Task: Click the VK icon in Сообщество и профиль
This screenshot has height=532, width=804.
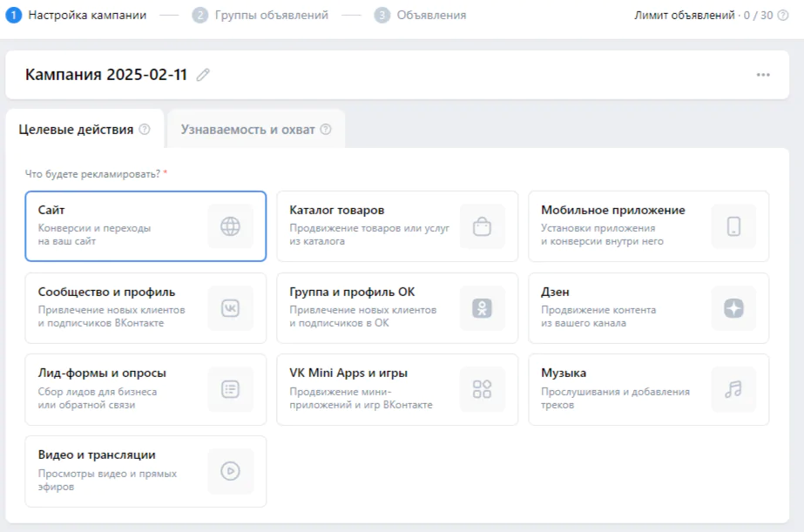Action: [230, 308]
